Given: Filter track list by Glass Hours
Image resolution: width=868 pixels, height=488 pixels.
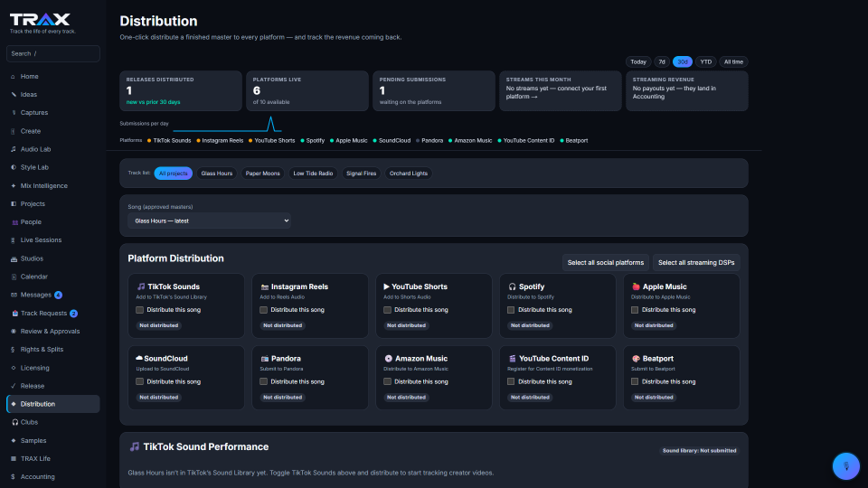Looking at the screenshot, I should coord(216,174).
